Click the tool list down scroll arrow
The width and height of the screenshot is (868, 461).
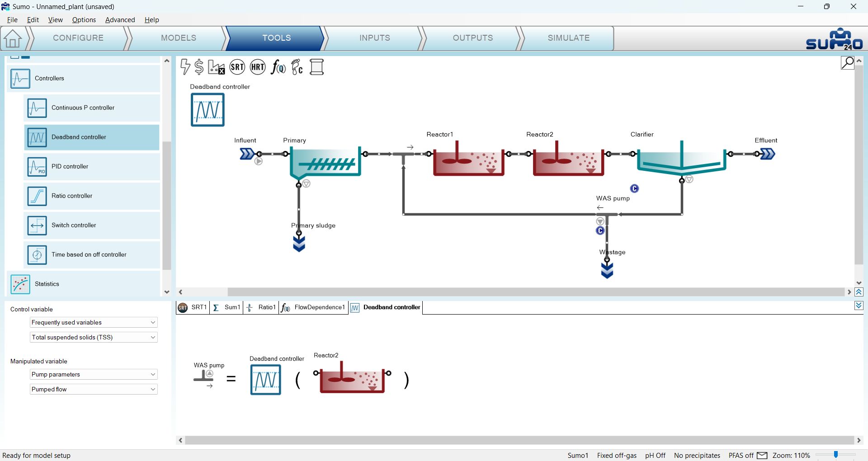[167, 292]
